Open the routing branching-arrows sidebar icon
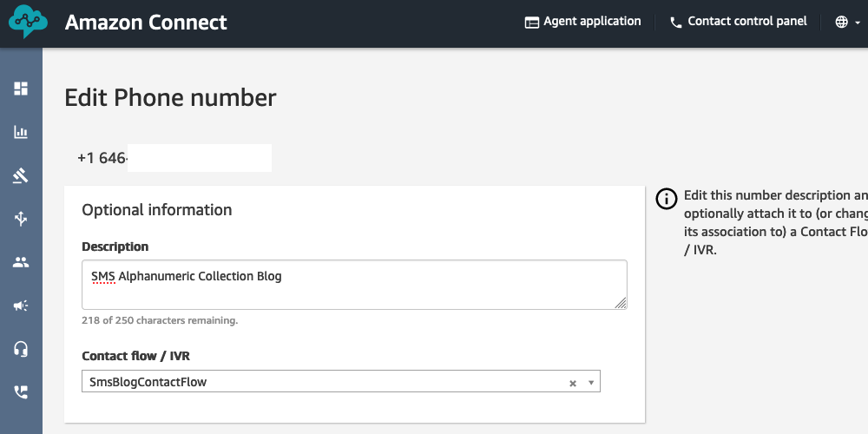 [x=21, y=219]
